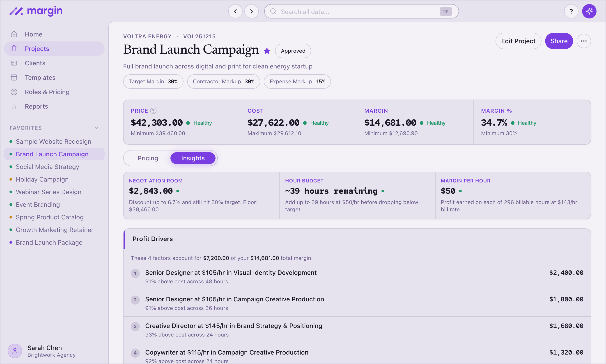The image size is (606, 364).
Task: Open Holiday Campaign favorite
Action: [x=54, y=179]
